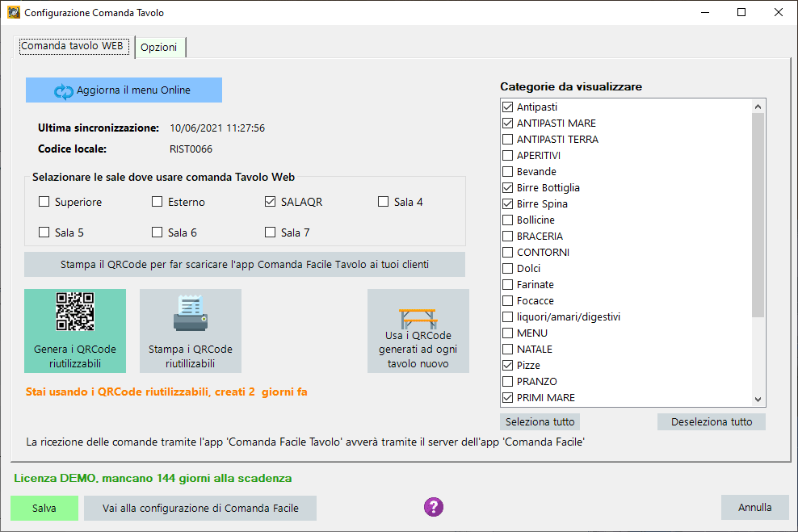
Task: Check the ANTIPASTI TERRA category
Action: 507,140
